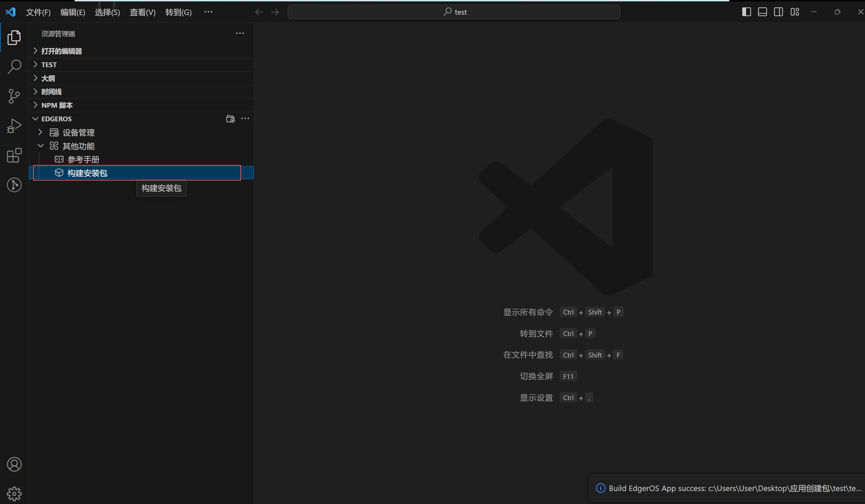Click the test command center search box
This screenshot has height=504, width=865.
coord(454,12)
